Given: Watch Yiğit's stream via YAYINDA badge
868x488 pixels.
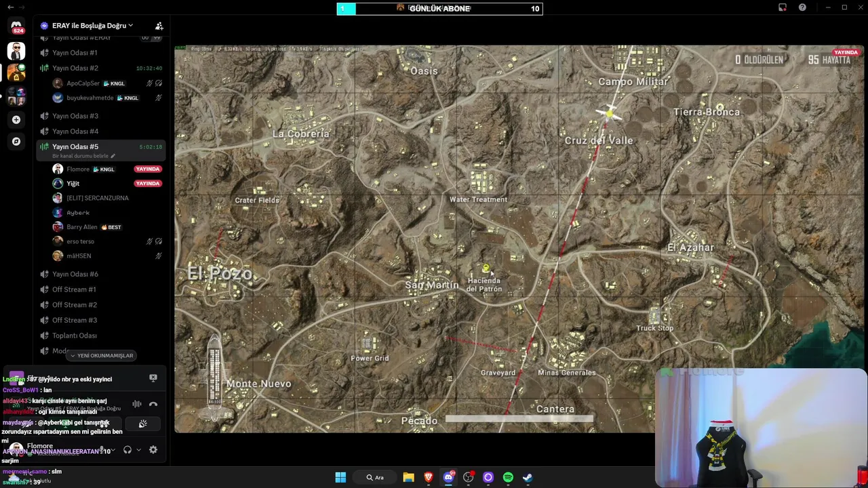Looking at the screenshot, I should pyautogui.click(x=148, y=184).
